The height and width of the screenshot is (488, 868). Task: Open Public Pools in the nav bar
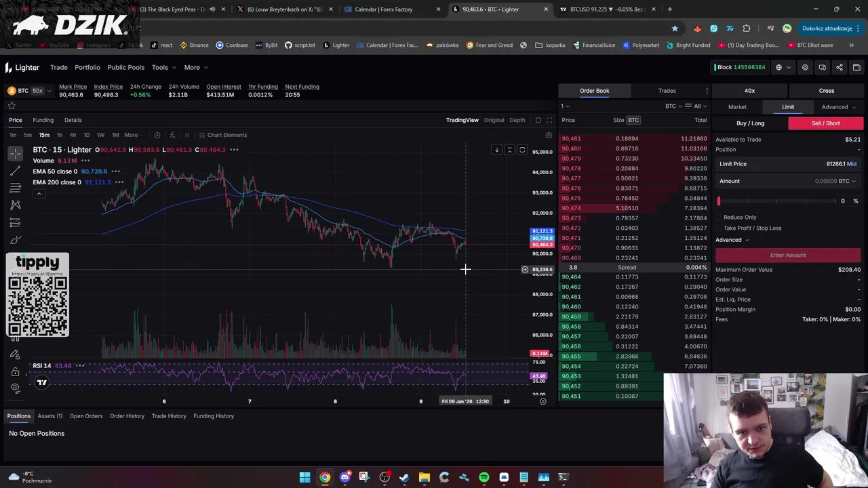(125, 67)
